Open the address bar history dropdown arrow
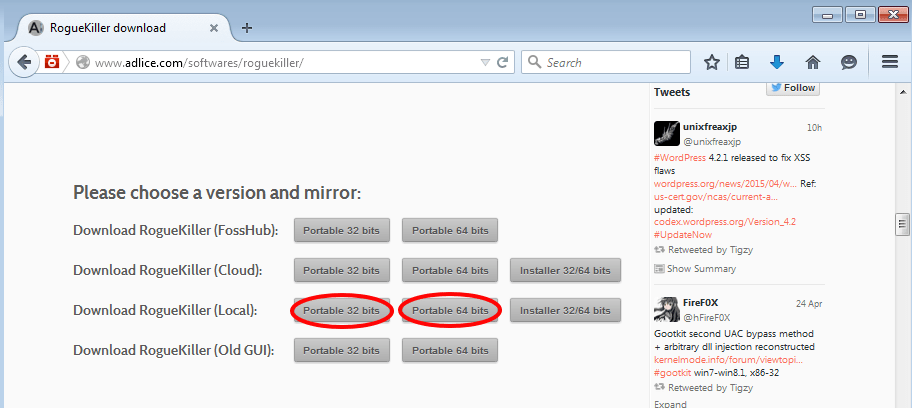 [x=485, y=63]
